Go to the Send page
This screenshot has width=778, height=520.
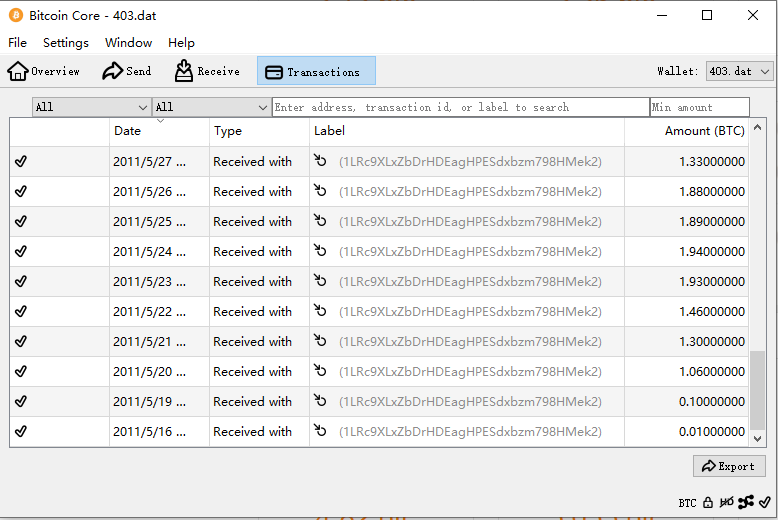tap(127, 71)
